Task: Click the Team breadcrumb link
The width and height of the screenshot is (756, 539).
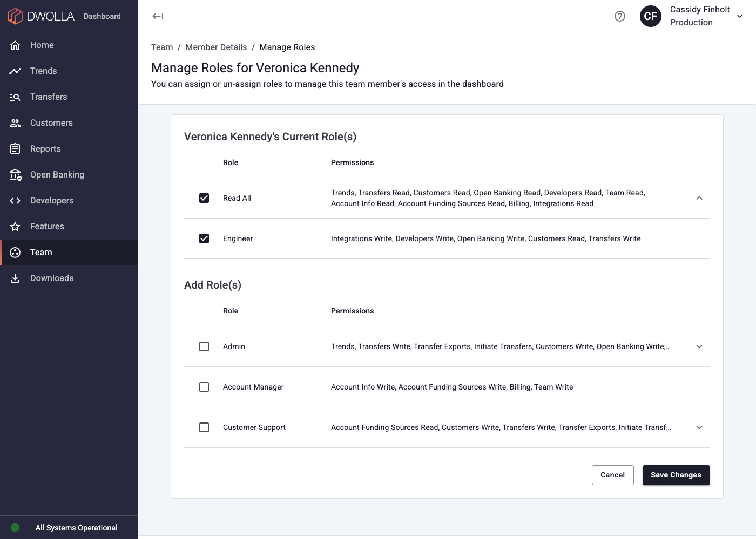Action: click(x=162, y=47)
